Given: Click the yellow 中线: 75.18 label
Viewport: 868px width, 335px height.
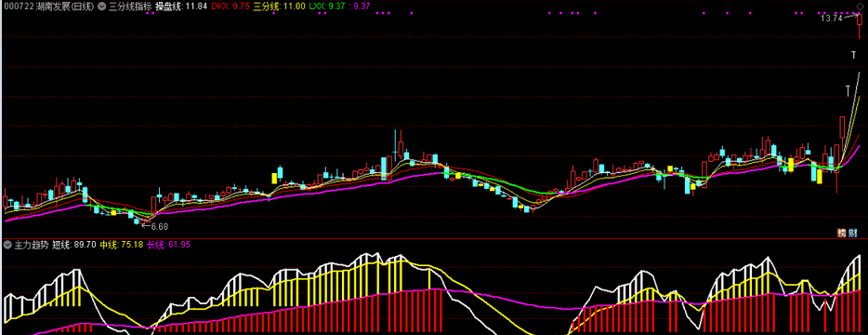Looking at the screenshot, I should pos(121,245).
